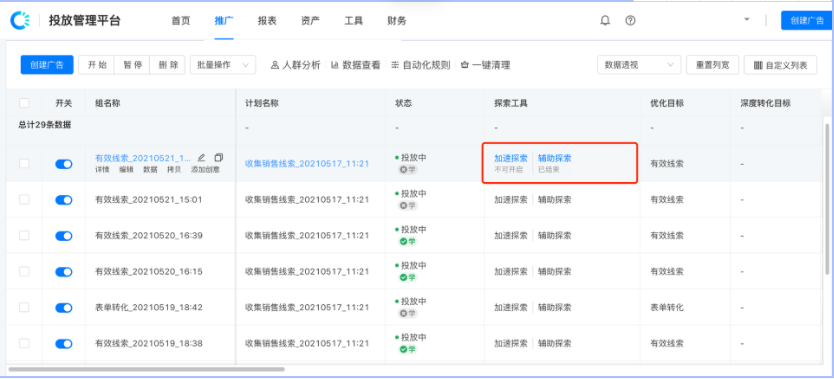
Task: Open the 批量操作 batch operations dropdown
Action: point(223,65)
